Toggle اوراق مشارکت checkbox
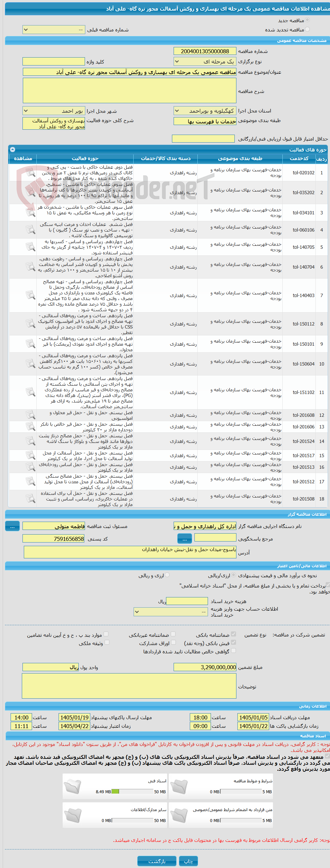The height and width of the screenshot is (868, 330). point(173,642)
